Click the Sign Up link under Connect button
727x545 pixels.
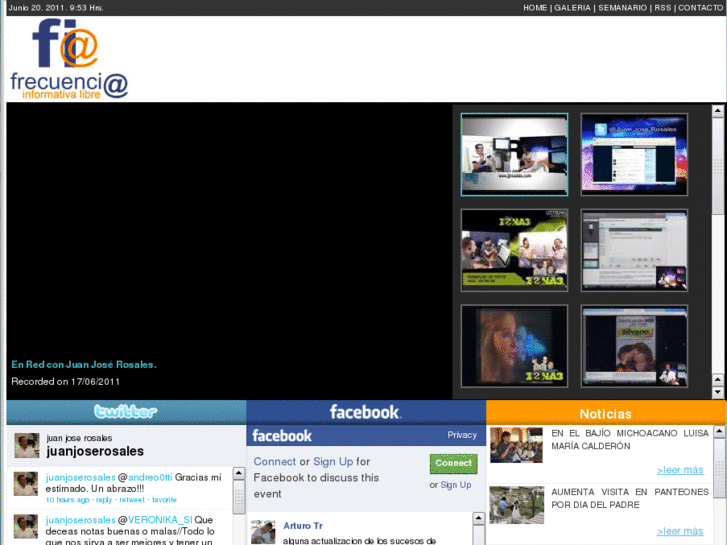tap(456, 485)
